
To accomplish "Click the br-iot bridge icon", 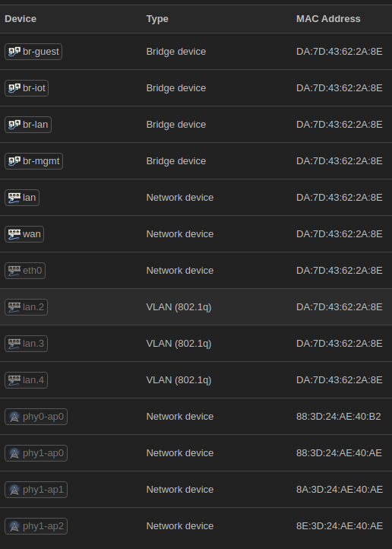I will pos(14,88).
